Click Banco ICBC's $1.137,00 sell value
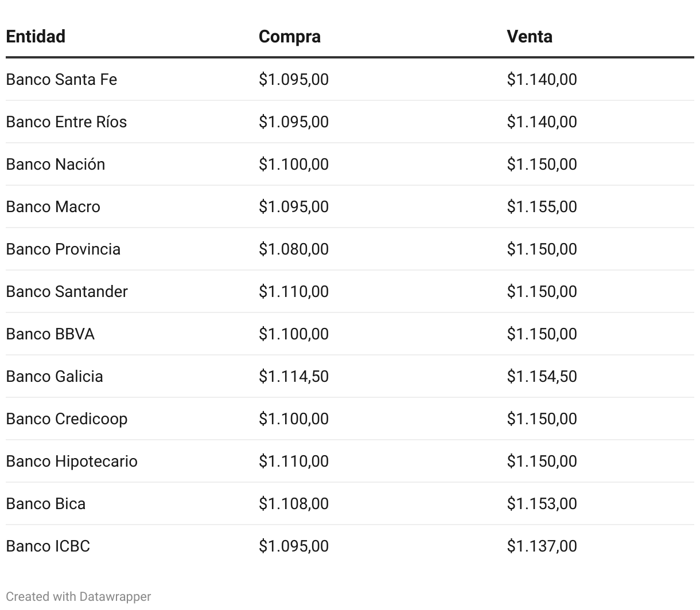 542,546
